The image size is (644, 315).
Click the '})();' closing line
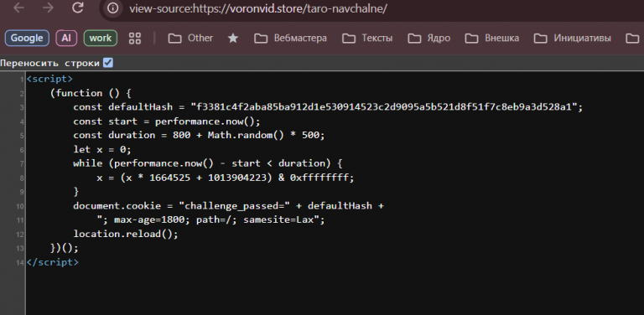tap(64, 248)
